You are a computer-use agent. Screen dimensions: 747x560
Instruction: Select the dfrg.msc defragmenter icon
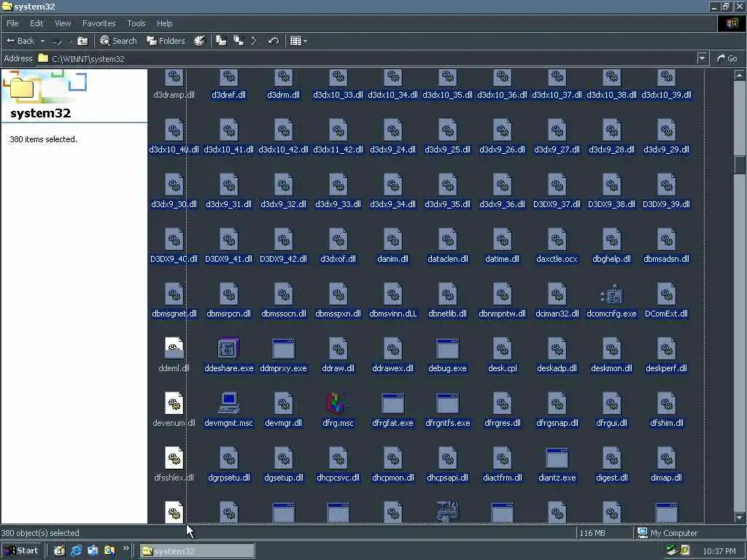[338, 404]
